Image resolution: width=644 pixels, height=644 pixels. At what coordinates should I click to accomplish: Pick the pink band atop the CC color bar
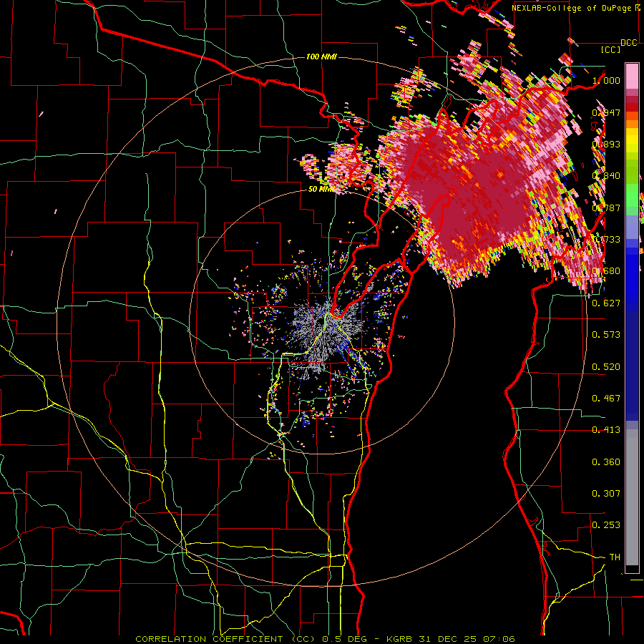pyautogui.click(x=632, y=77)
